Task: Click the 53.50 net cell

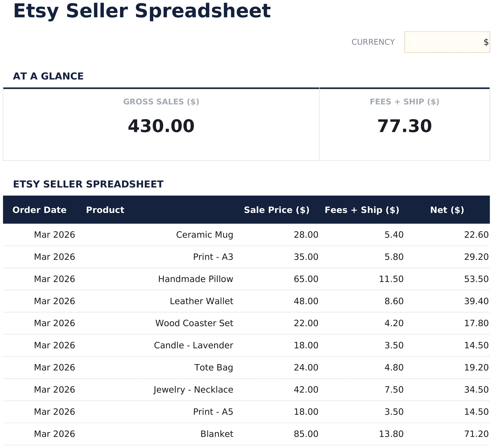Action: [x=476, y=279]
